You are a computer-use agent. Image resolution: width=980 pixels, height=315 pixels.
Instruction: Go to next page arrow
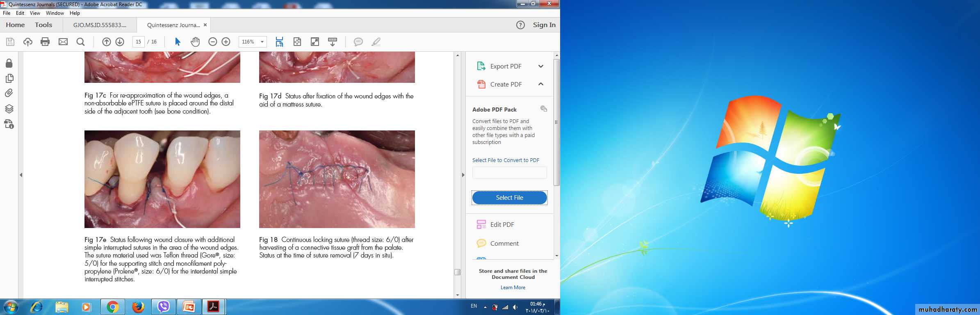[120, 42]
